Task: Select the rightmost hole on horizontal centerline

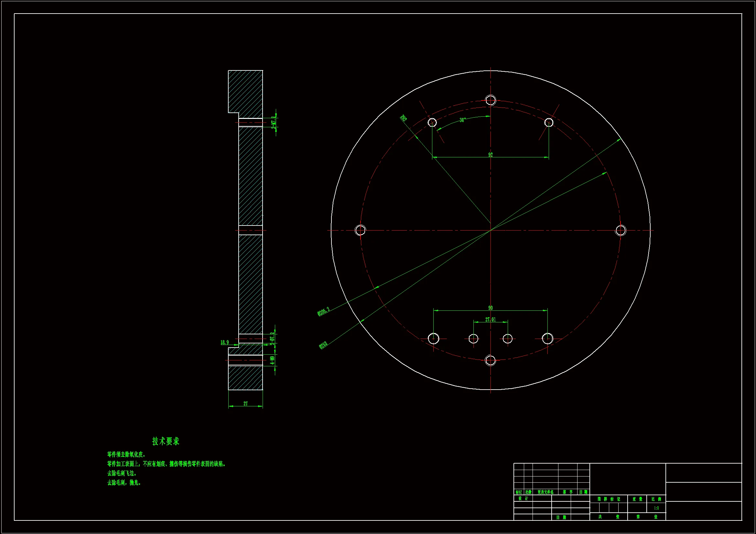Action: (x=621, y=230)
